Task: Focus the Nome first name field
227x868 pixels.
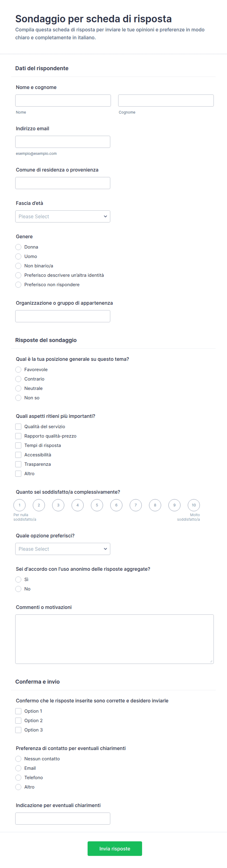Action: point(63,100)
